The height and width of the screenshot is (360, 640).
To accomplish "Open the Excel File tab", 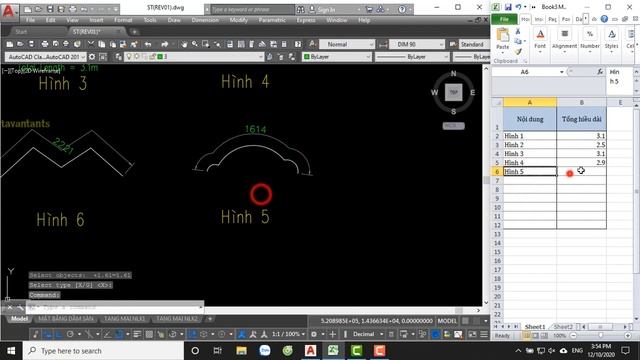I will 504,19.
